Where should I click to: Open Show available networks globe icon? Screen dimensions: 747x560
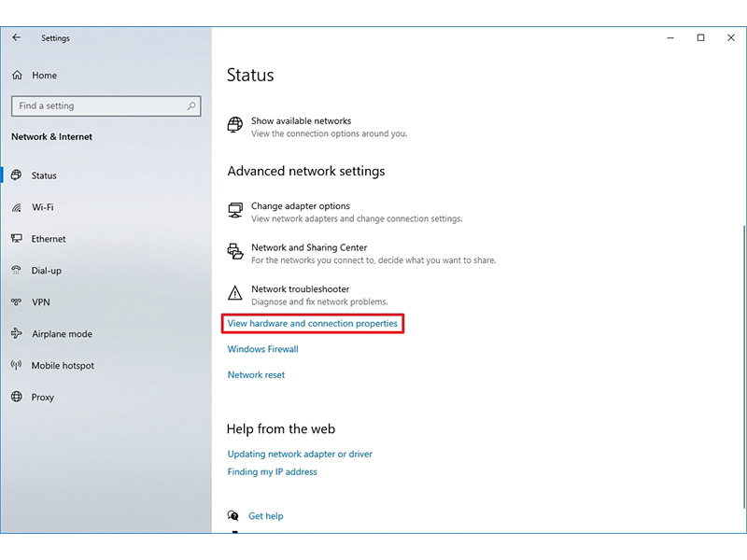tap(235, 124)
